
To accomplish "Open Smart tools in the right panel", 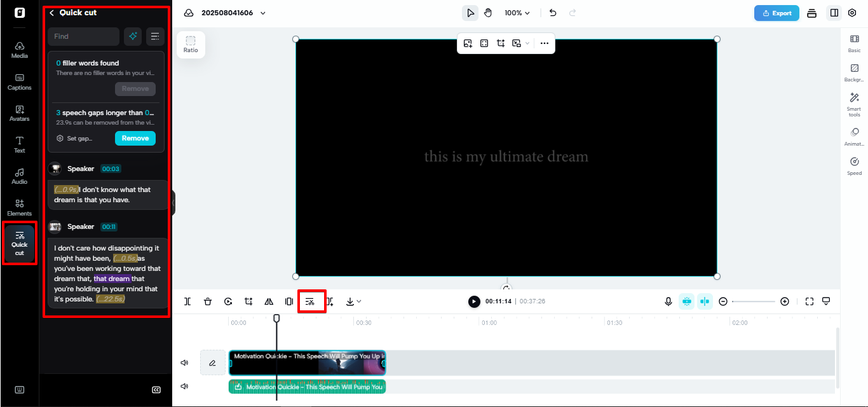I will (854, 103).
